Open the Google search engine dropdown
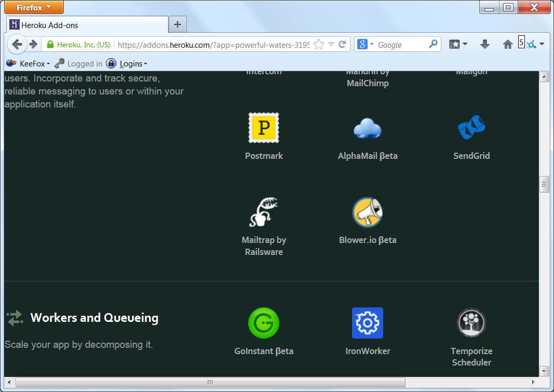Image resolution: width=554 pixels, height=392 pixels. point(372,45)
